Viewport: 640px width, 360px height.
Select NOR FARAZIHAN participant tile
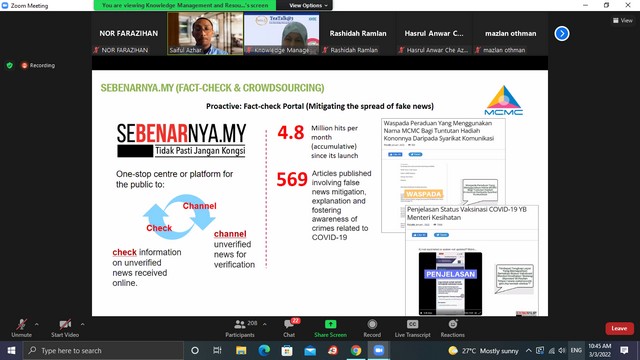click(129, 33)
